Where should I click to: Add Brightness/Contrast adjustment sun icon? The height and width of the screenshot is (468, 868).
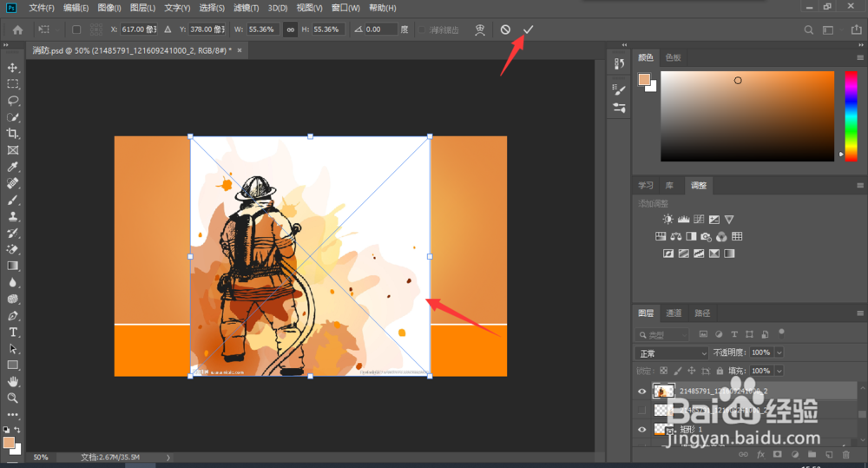point(668,220)
